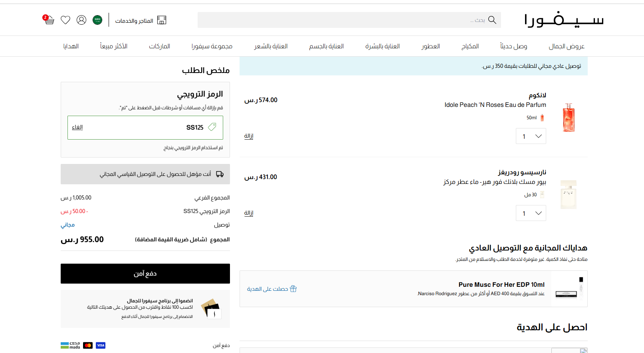Focus the search input field
Screen dimensions: 644x353
349,20
